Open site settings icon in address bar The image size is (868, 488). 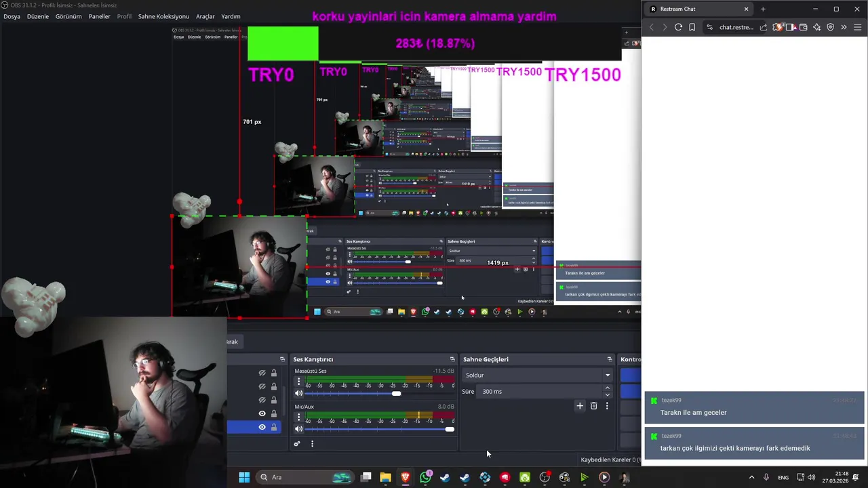click(709, 27)
